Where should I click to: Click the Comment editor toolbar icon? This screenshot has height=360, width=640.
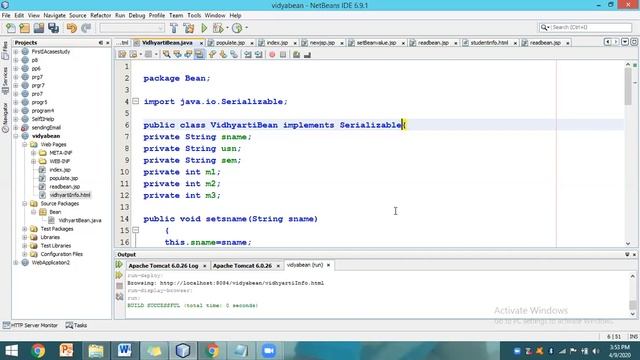[x=296, y=54]
